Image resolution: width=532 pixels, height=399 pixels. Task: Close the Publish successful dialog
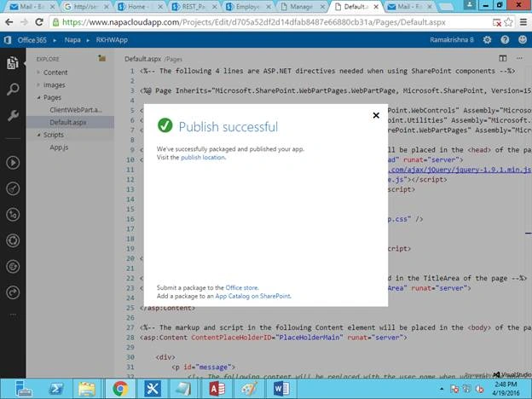[x=376, y=115]
